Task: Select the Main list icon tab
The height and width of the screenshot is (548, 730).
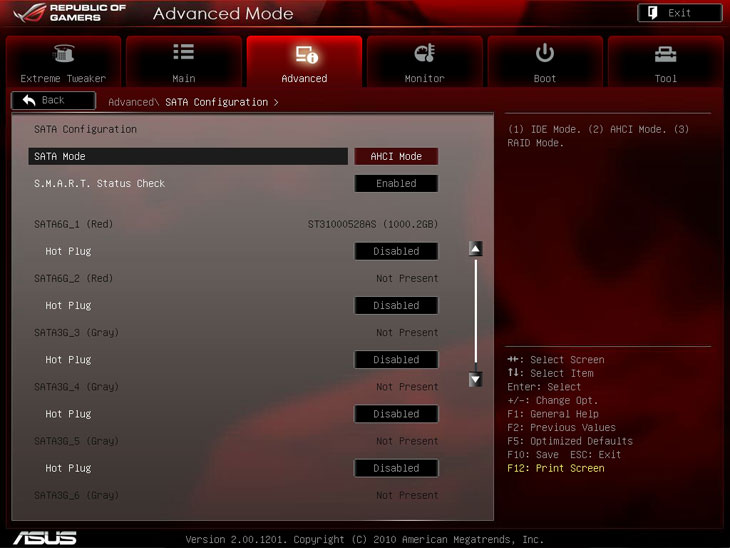Action: pos(183,54)
